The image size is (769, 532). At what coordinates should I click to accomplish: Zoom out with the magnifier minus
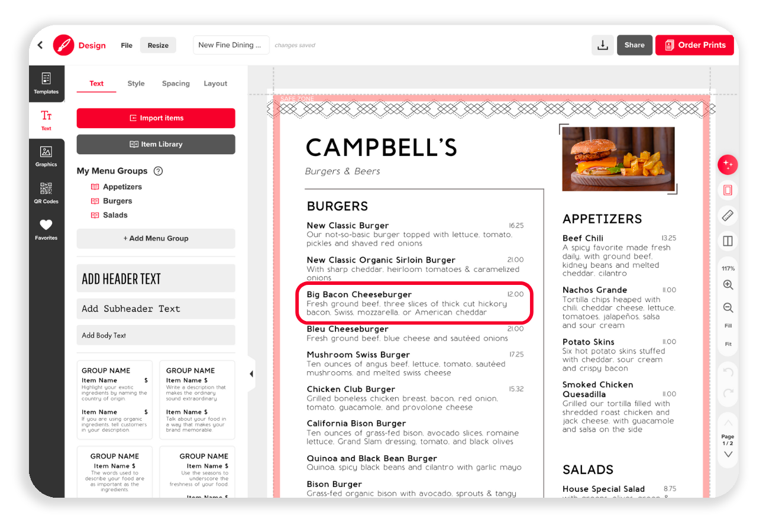tap(728, 308)
